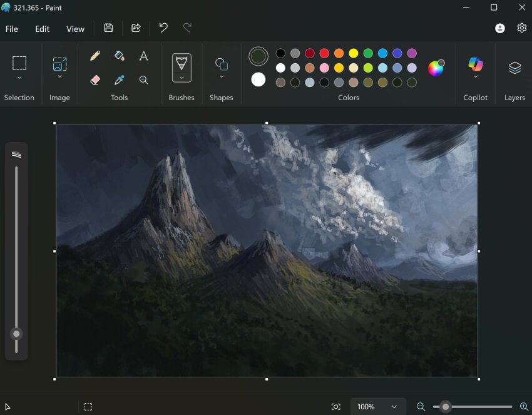Open the File menu
Screen dimensions: 532x415
(12, 29)
